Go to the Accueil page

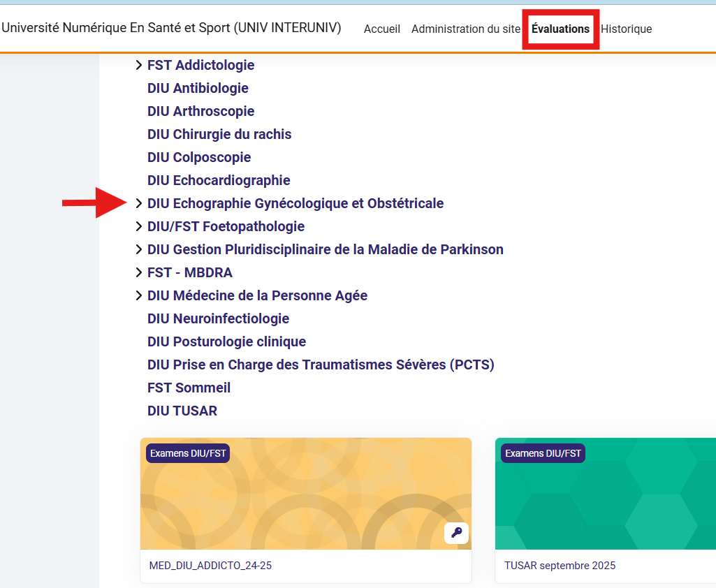pyautogui.click(x=381, y=29)
